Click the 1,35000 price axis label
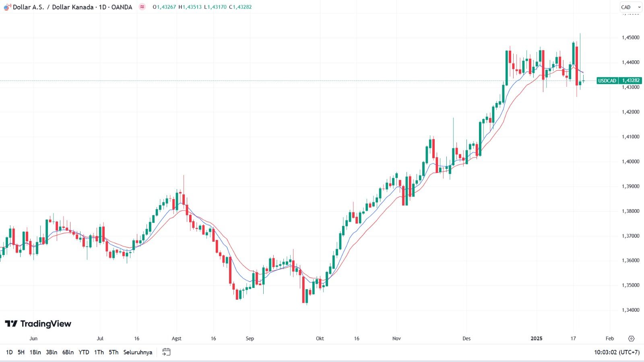Screen dimensions: 644x362 630,285
